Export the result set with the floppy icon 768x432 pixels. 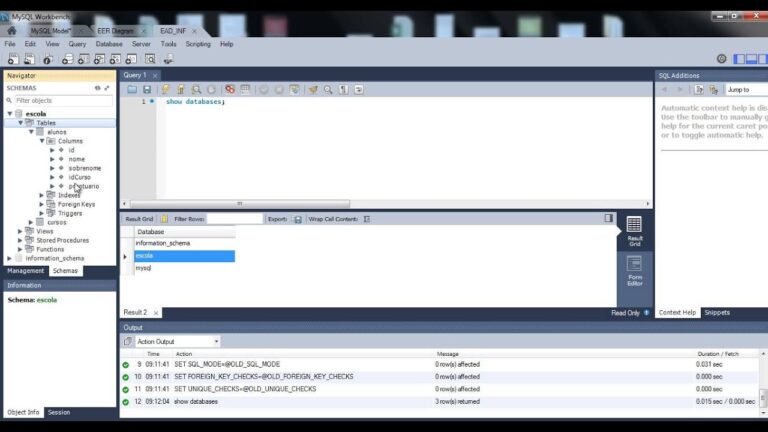pos(298,219)
